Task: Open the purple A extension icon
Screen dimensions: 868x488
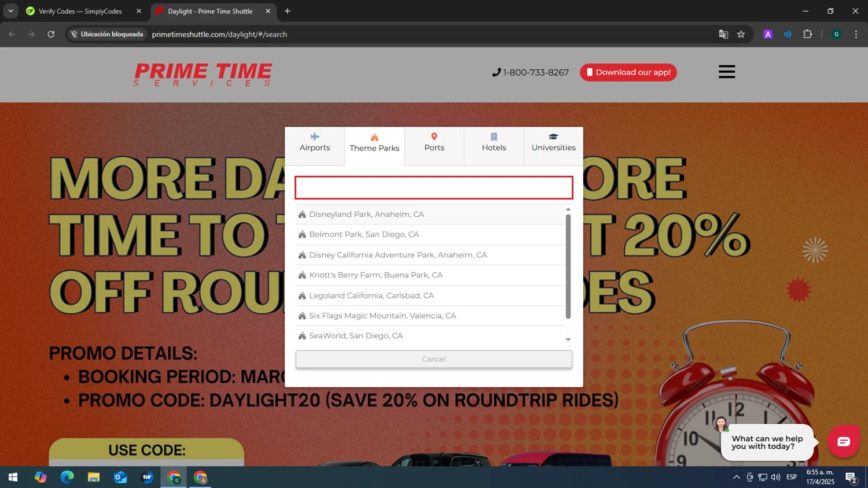Action: tap(768, 34)
